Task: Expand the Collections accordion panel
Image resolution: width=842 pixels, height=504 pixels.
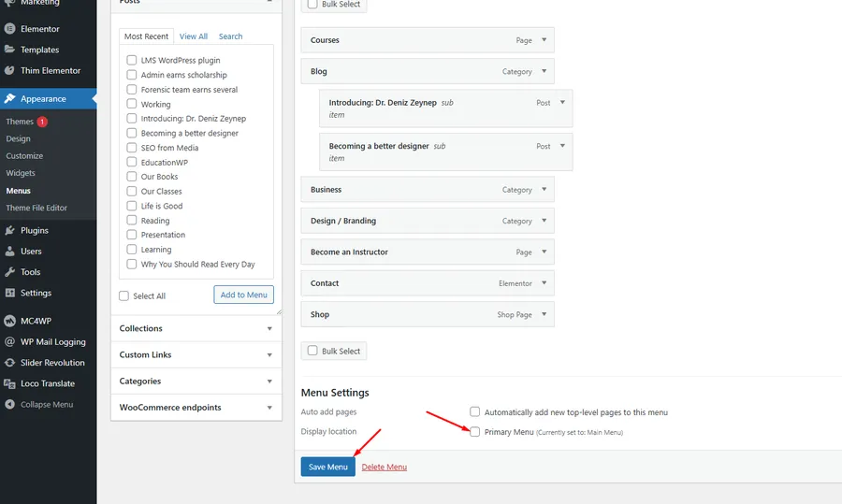Action: 269,329
